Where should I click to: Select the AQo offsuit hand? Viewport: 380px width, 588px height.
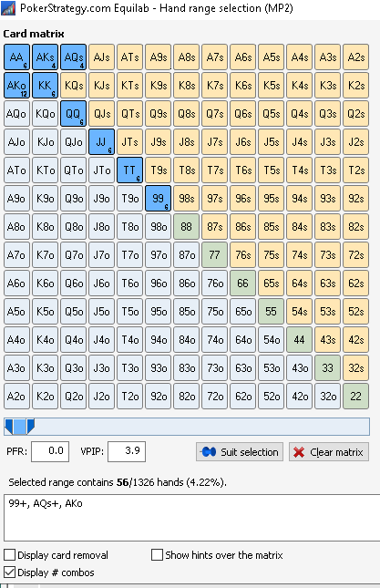click(17, 114)
